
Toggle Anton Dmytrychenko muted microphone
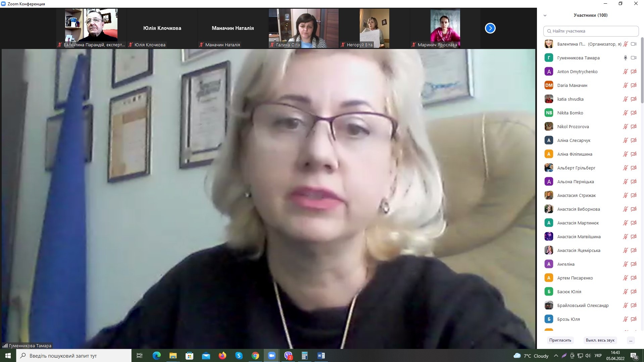(625, 71)
